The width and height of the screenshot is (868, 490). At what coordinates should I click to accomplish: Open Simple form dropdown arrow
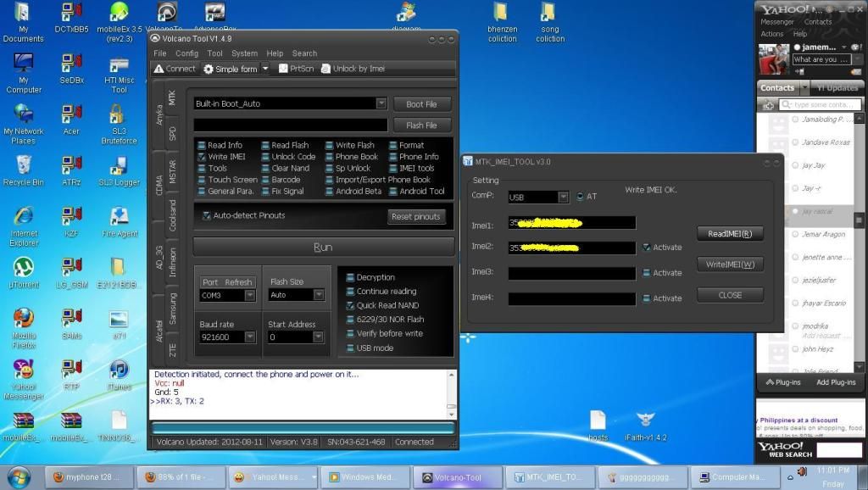coord(265,69)
